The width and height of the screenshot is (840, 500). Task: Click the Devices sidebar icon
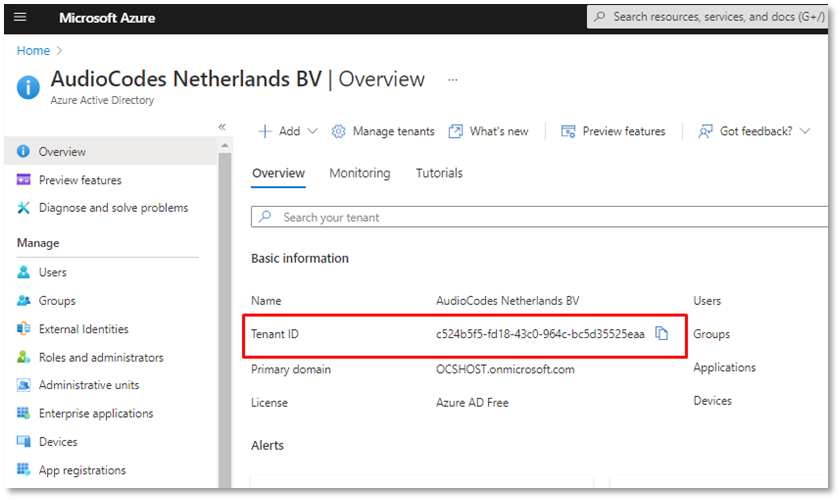24,441
